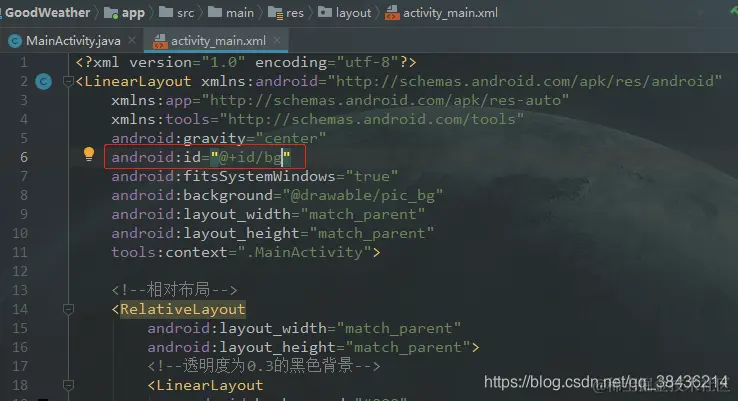This screenshot has height=401, width=738.
Task: Click main folder icon in breadcrumb
Action: pos(215,12)
